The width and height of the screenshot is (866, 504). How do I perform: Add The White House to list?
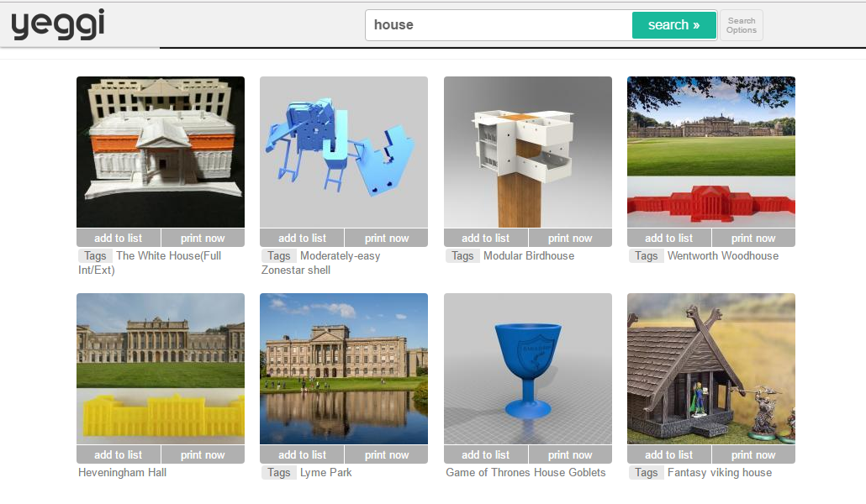[x=118, y=239]
